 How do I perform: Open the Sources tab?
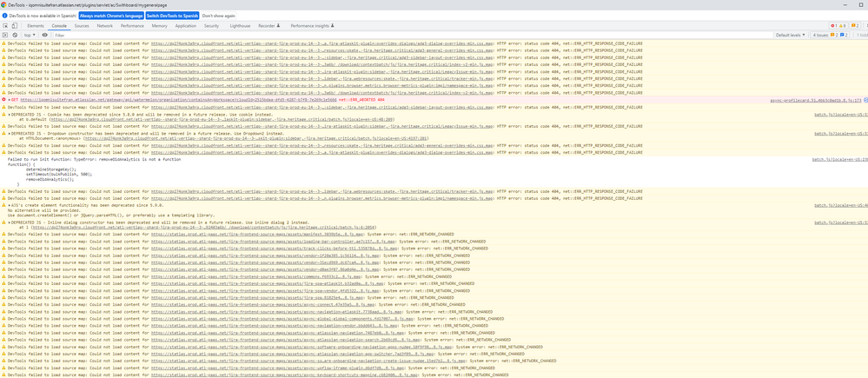[x=82, y=26]
